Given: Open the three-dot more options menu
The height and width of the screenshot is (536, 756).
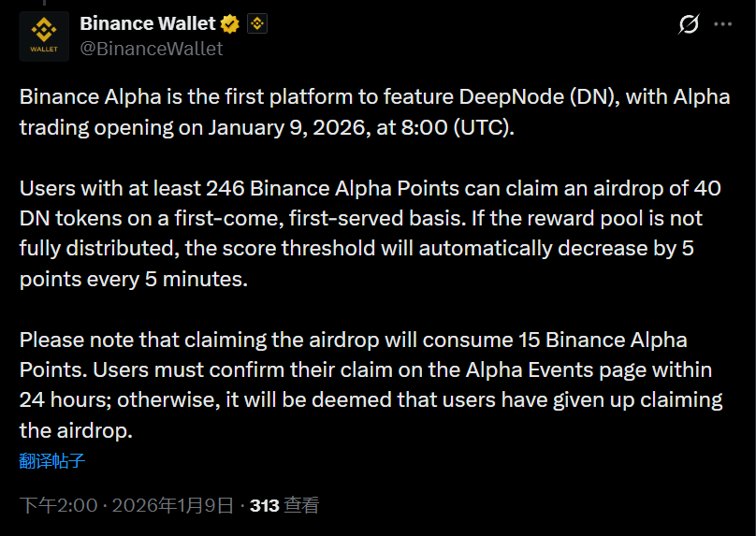Looking at the screenshot, I should [x=723, y=25].
